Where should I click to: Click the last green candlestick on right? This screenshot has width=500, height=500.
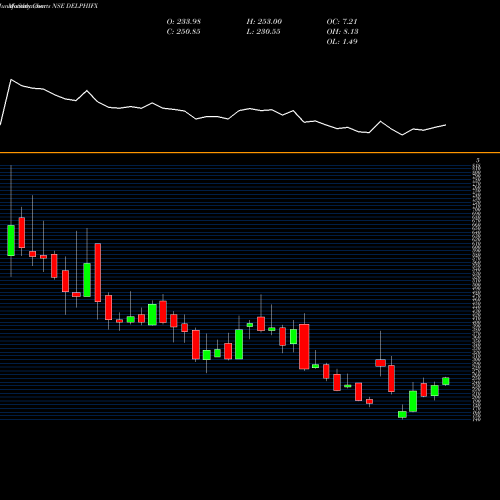point(446,381)
